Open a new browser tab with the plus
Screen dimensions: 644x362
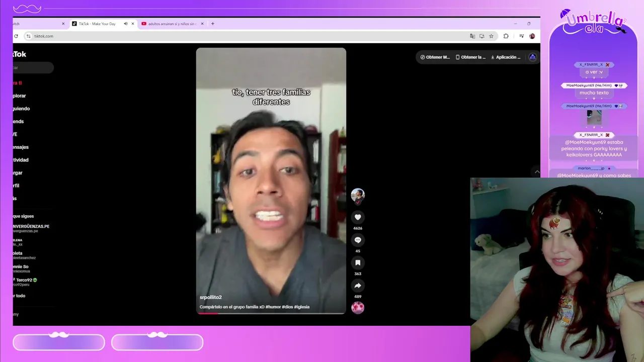[212, 24]
